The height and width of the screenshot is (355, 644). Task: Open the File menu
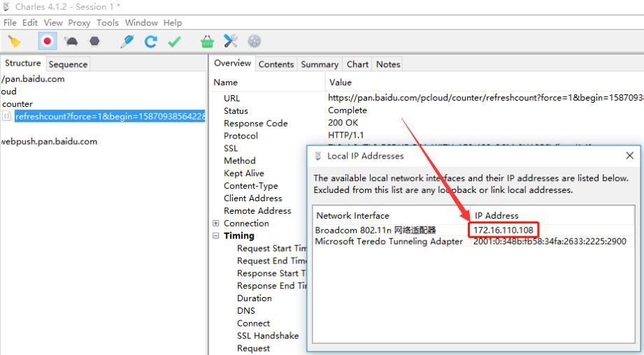(10, 22)
